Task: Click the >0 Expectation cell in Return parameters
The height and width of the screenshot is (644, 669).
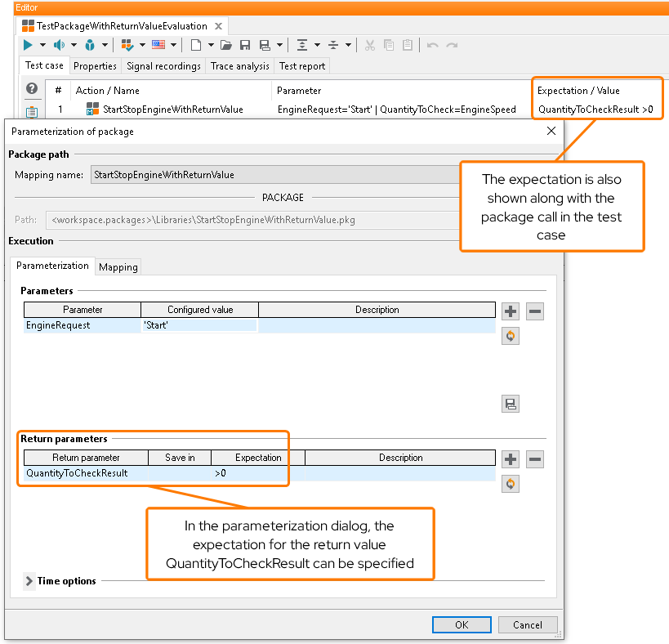Action: point(258,473)
